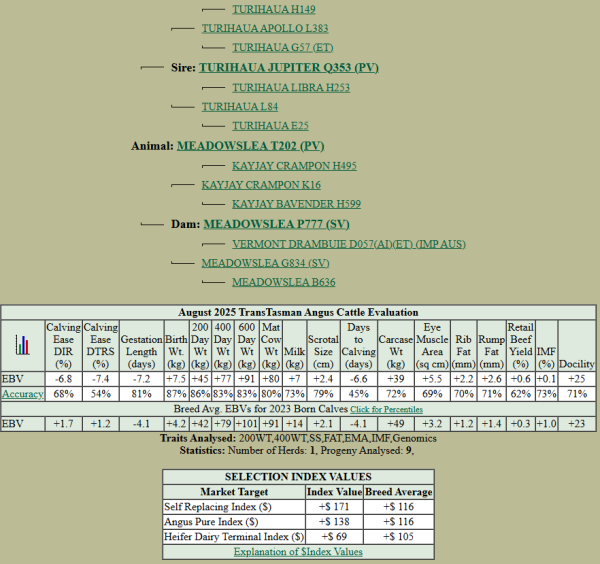The width and height of the screenshot is (600, 564).
Task: Open MEADOWSLEA G834 (SV) link
Action: (x=265, y=263)
